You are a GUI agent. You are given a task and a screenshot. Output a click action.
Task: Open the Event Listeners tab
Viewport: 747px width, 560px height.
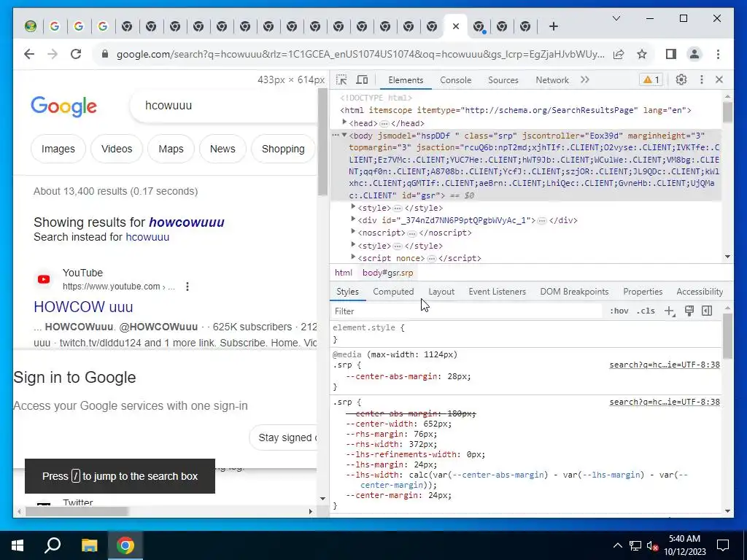click(497, 292)
